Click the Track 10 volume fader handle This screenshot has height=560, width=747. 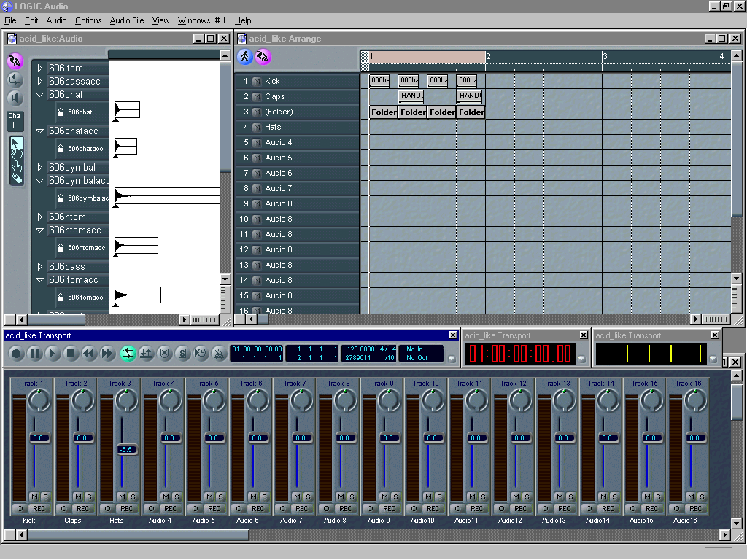(x=432, y=437)
